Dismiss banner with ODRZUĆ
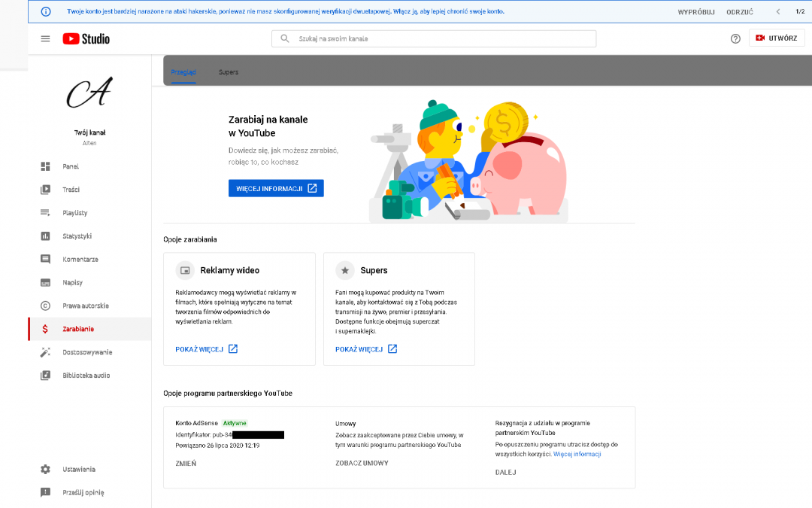The height and width of the screenshot is (508, 812). point(739,12)
